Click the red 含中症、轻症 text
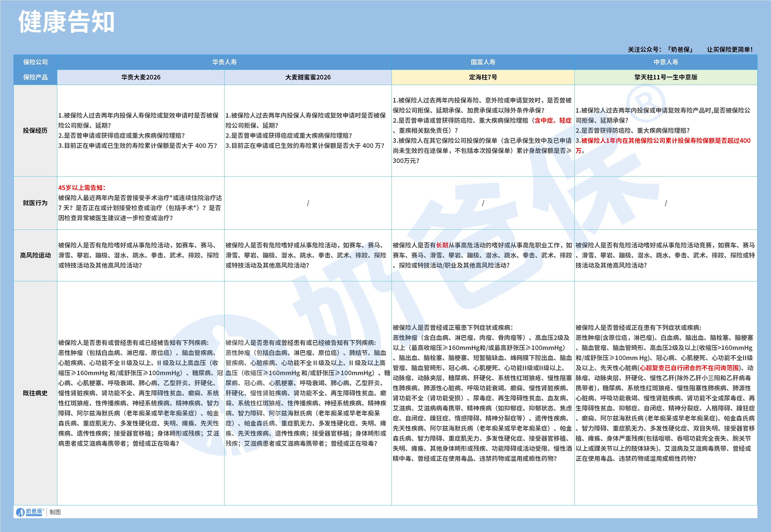The height and width of the screenshot is (532, 771). click(x=553, y=121)
